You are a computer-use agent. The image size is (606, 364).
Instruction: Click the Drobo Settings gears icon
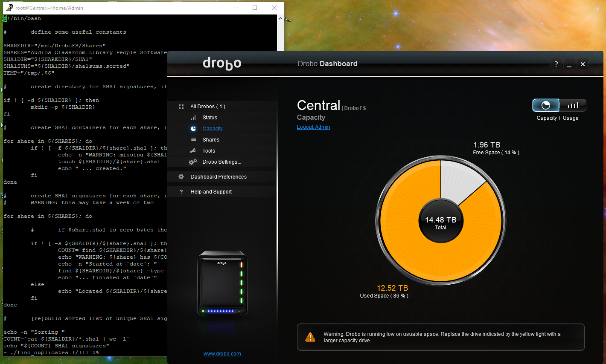point(193,162)
